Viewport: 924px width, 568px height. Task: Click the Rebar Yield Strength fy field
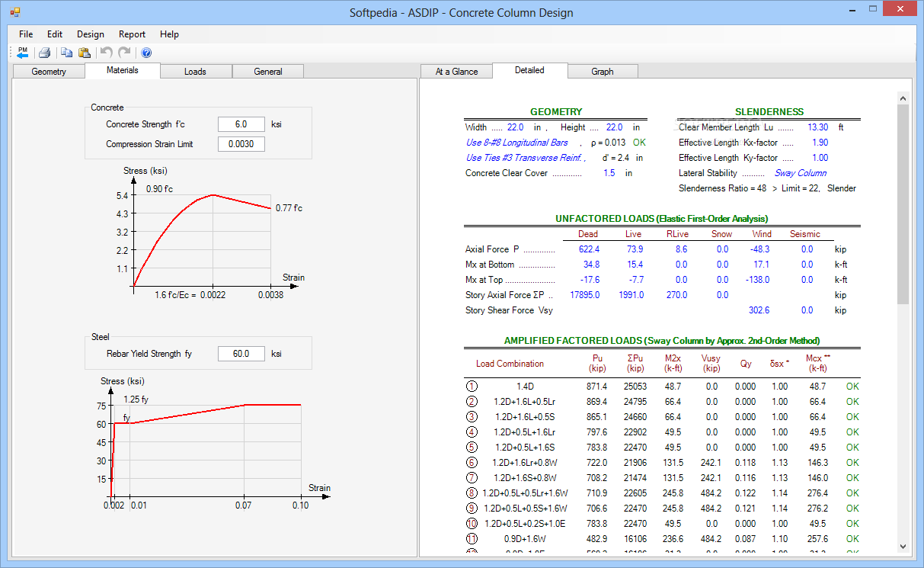point(241,354)
